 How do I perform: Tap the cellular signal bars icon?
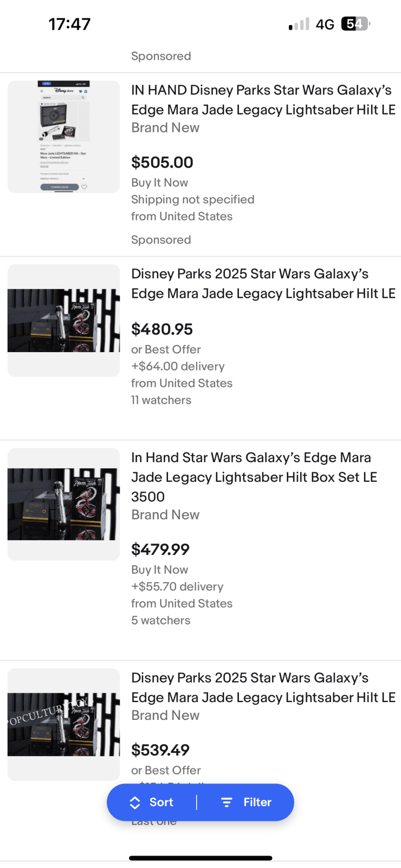[299, 24]
